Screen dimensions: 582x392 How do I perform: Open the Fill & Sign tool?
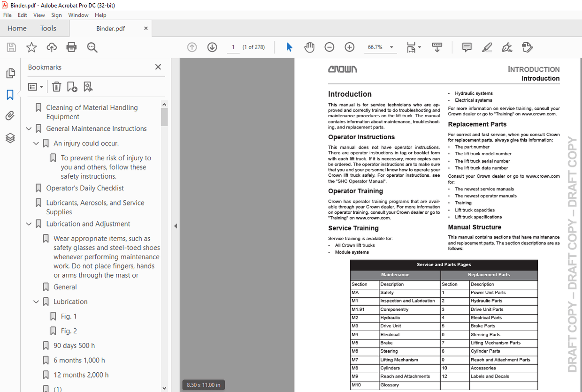507,47
